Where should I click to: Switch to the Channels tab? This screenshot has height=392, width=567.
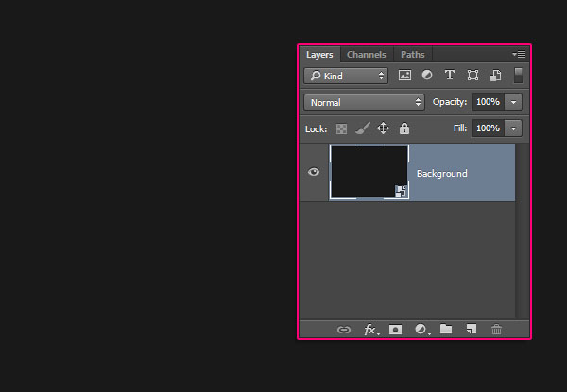[x=366, y=55]
